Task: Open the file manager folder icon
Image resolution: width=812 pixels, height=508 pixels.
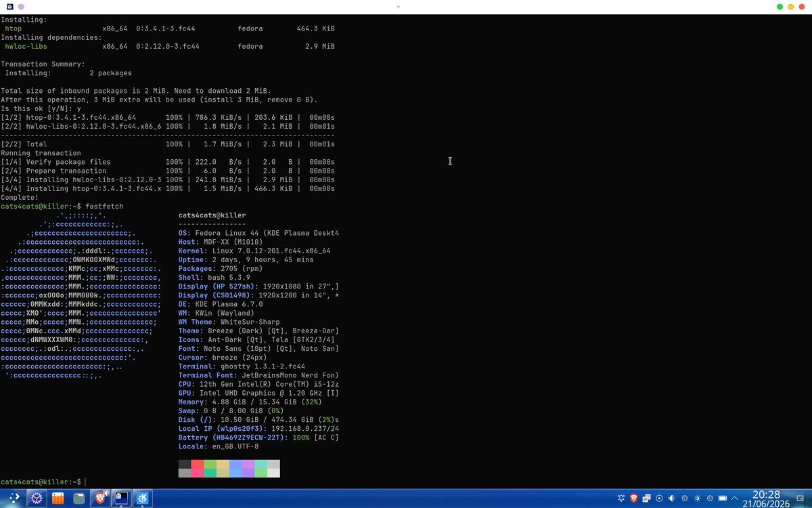Action: coord(79,499)
